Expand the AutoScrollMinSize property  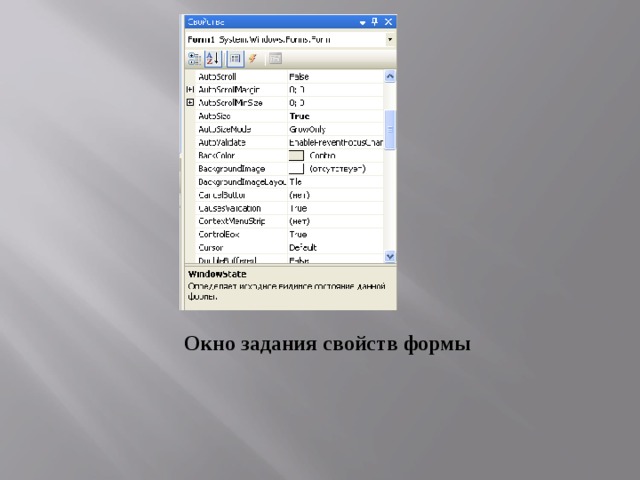click(190, 102)
